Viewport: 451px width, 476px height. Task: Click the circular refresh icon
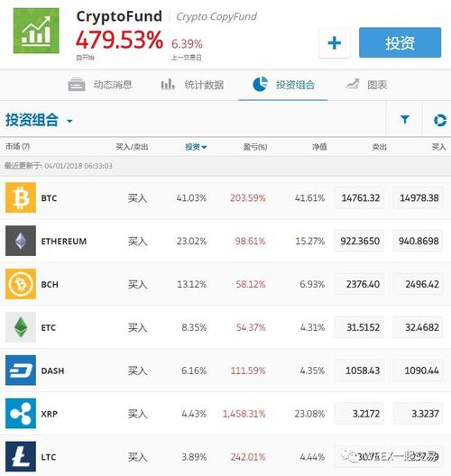440,120
